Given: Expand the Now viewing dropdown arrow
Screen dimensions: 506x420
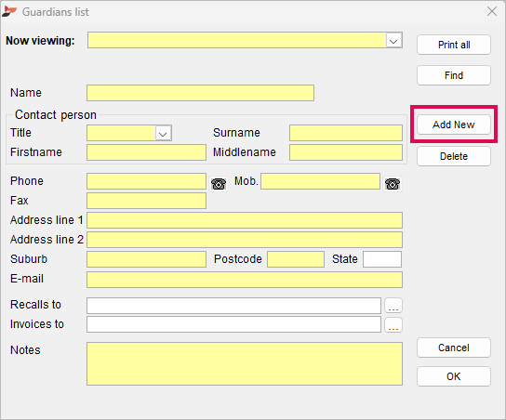Looking at the screenshot, I should tap(393, 41).
